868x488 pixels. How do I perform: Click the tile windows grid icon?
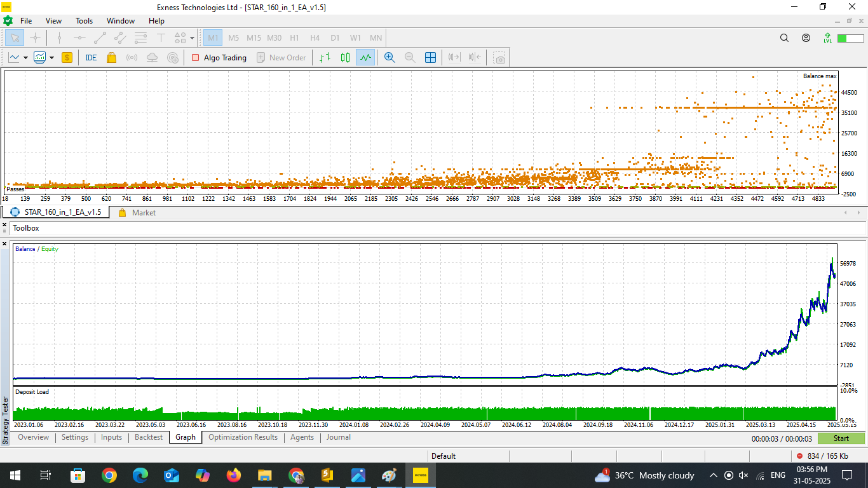tap(430, 58)
